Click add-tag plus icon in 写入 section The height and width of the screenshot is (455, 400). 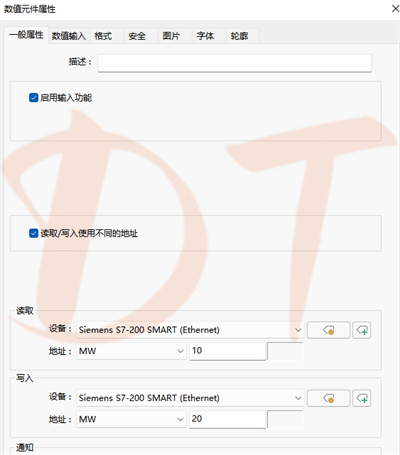click(x=362, y=398)
